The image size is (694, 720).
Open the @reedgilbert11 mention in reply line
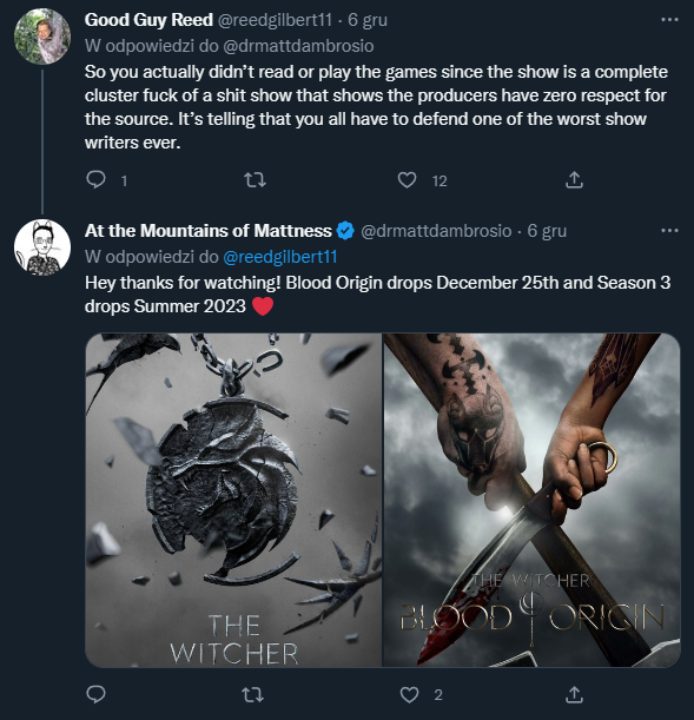click(x=281, y=257)
